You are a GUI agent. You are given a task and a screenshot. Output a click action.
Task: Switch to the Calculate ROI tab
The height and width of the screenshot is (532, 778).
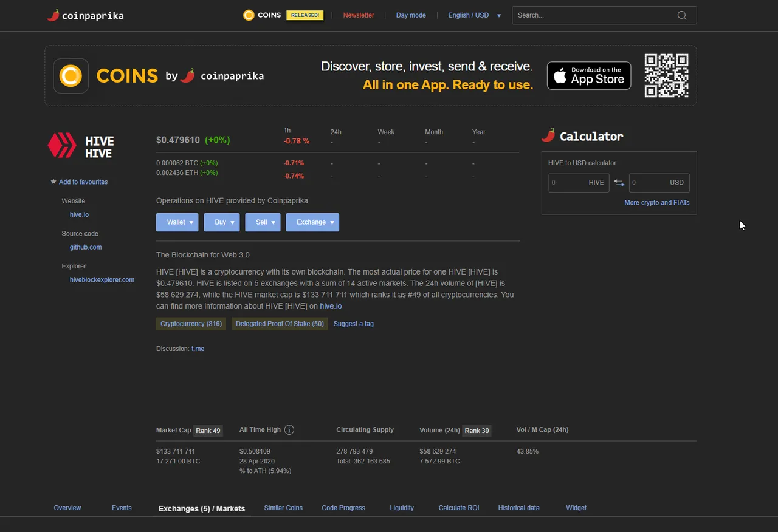[x=459, y=508]
